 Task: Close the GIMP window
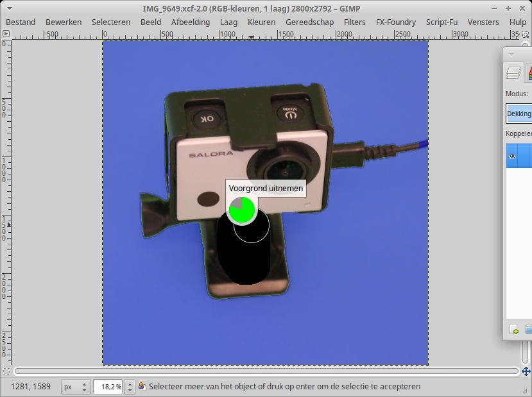(522, 8)
